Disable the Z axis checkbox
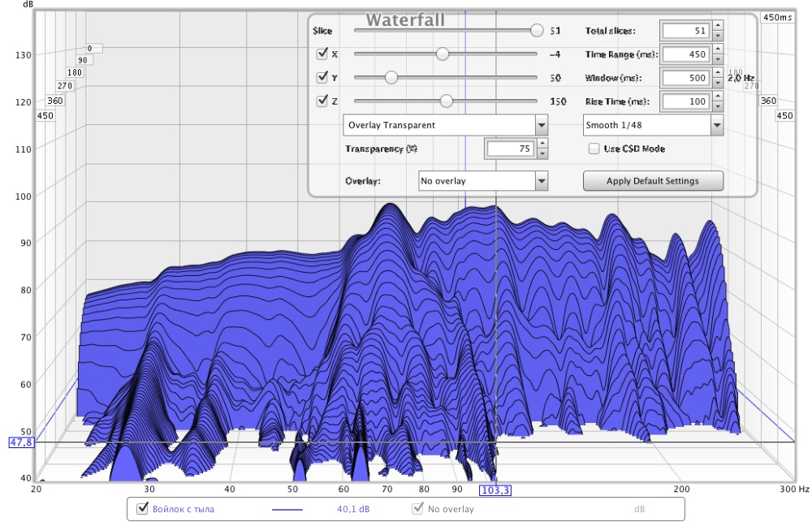 click(x=322, y=101)
